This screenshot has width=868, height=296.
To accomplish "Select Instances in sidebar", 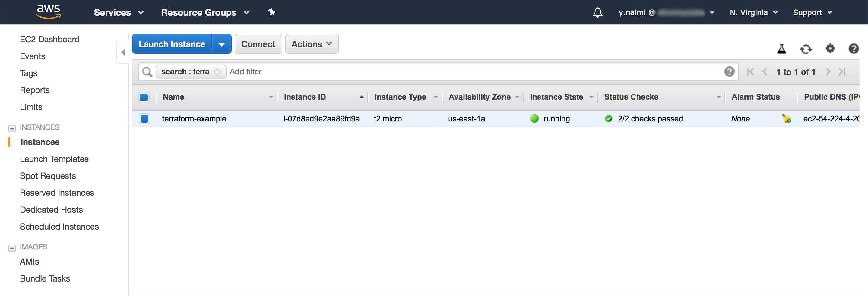I will [40, 142].
